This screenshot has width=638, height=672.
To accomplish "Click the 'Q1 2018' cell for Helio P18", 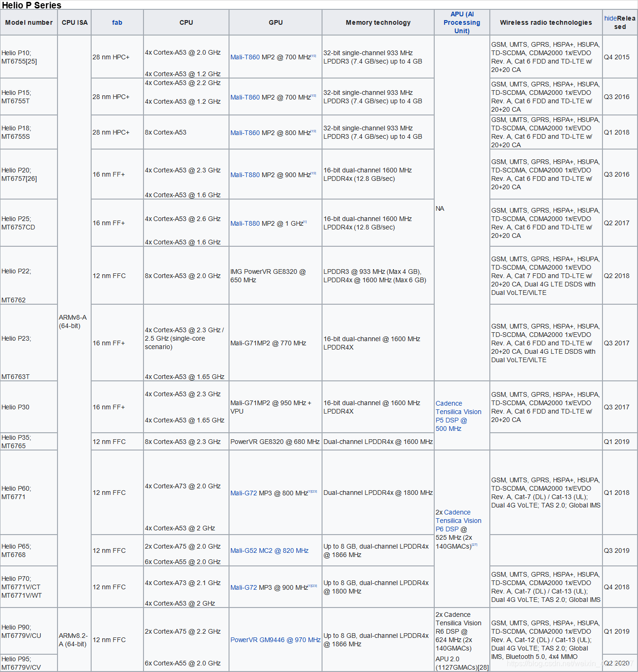I will [620, 132].
